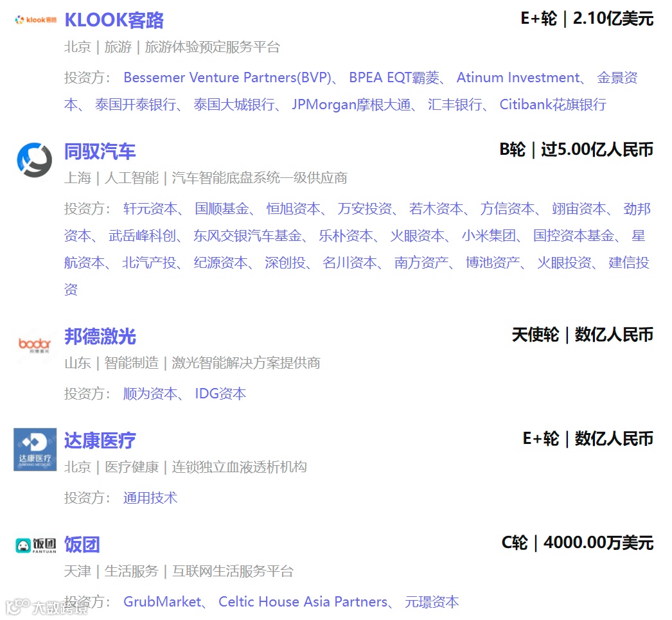Open investor 国顺基金
Image resolution: width=672 pixels, height=620 pixels.
(222, 209)
